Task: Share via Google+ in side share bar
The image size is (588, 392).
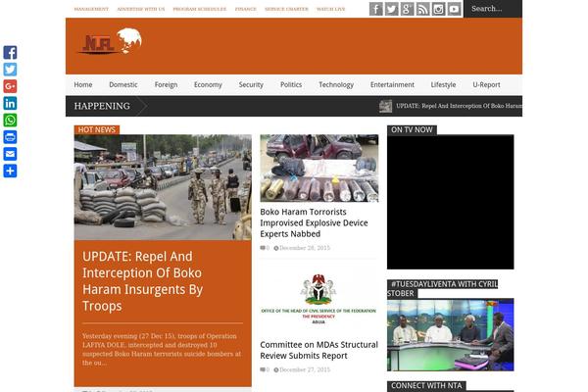Action: pyautogui.click(x=10, y=86)
